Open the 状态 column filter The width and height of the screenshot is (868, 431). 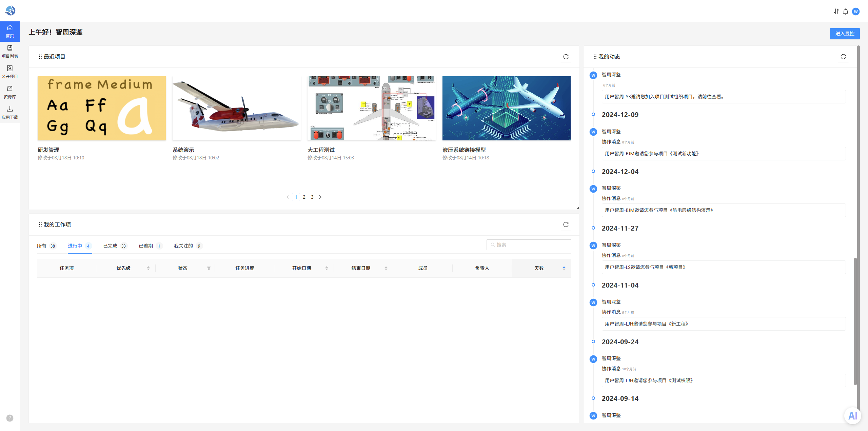click(x=209, y=268)
